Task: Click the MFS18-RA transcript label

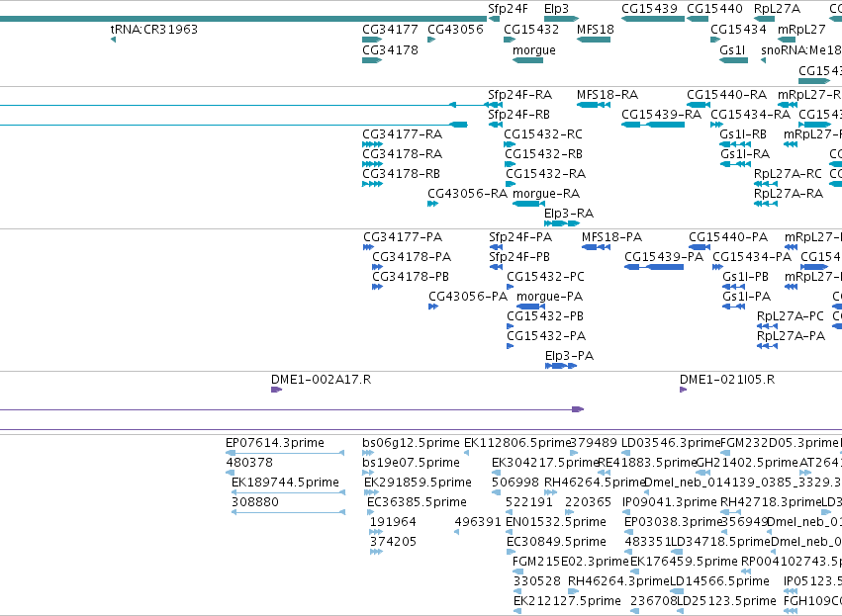Action: (608, 95)
